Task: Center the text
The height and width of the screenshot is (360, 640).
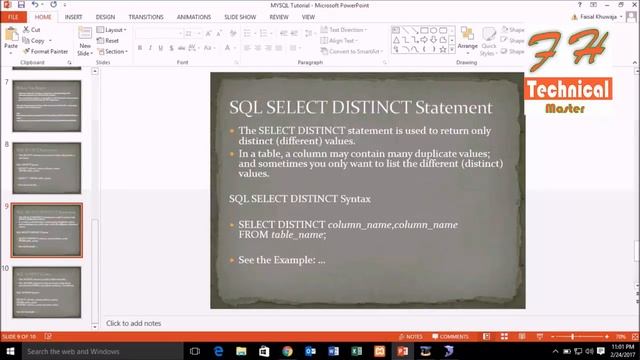Action: (x=258, y=48)
